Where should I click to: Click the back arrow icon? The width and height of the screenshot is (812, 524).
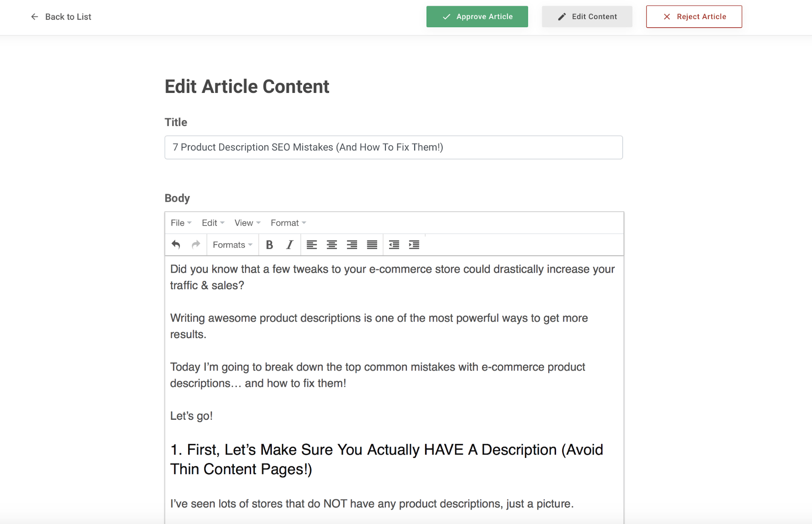coord(35,17)
